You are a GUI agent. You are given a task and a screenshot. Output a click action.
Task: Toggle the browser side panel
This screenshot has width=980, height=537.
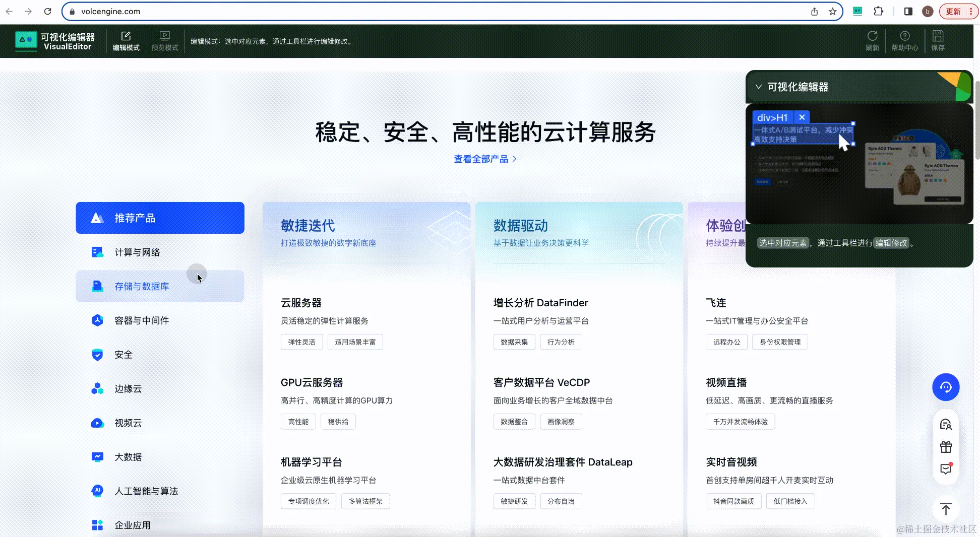(908, 11)
